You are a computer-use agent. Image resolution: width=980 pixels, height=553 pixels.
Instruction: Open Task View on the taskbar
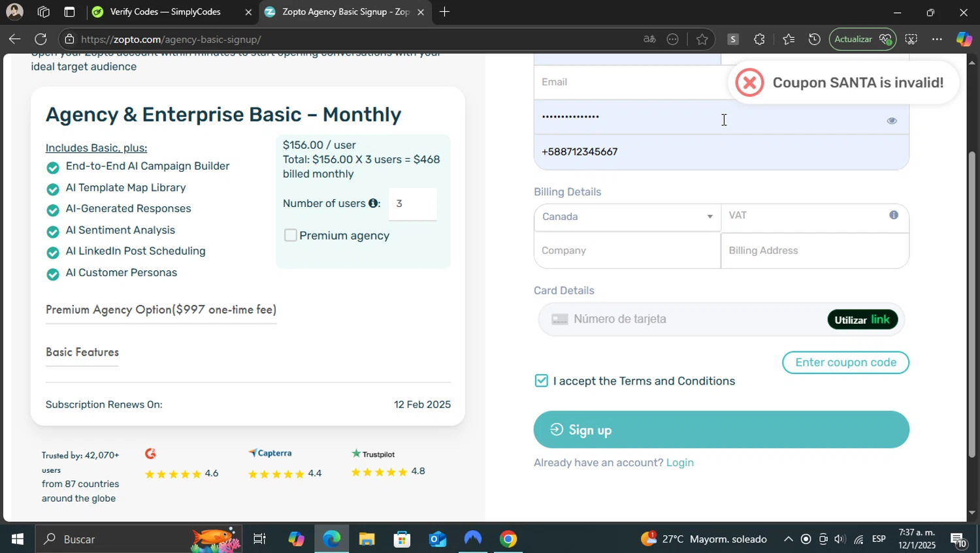click(259, 539)
